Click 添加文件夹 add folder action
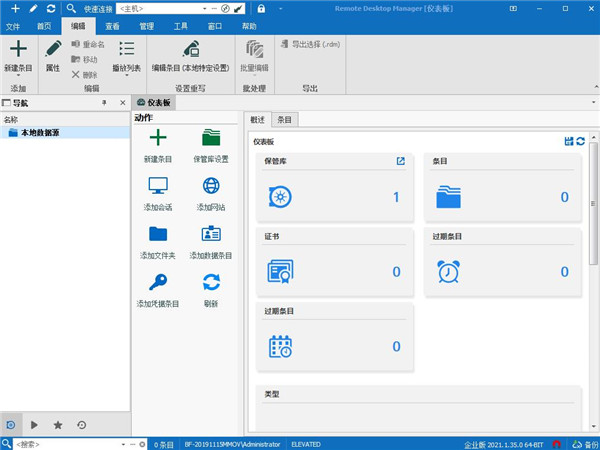600x450 pixels. pos(158,243)
